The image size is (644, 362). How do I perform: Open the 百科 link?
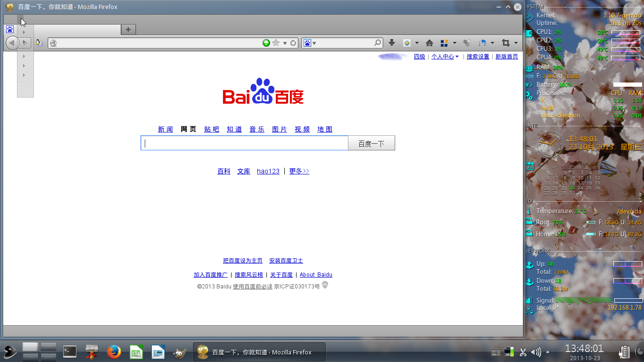[x=224, y=171]
